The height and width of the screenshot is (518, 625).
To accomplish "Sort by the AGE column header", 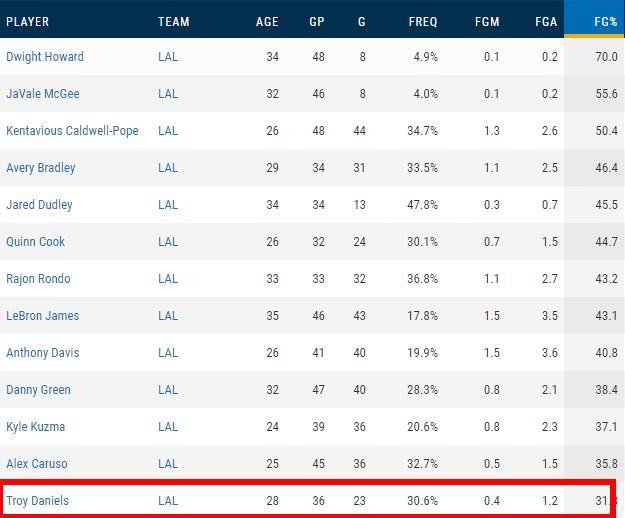I will click(267, 22).
